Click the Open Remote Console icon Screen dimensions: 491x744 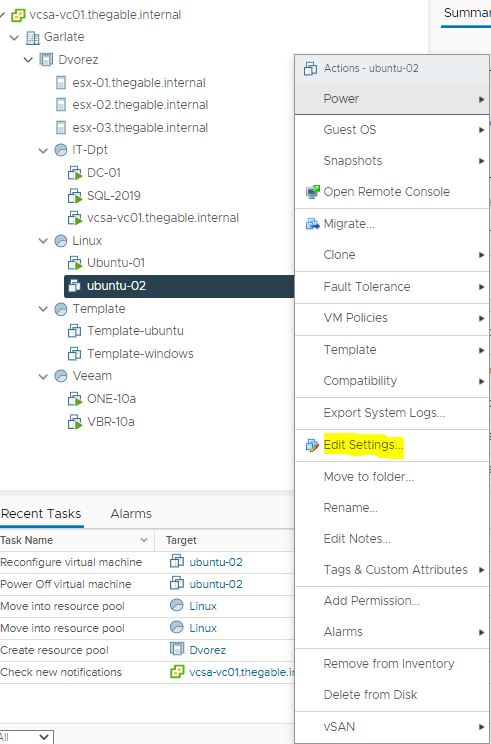click(312, 192)
